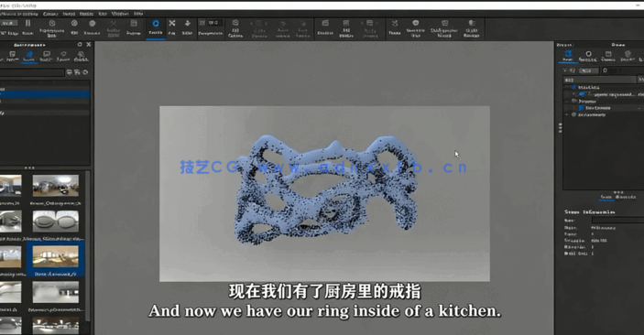Switch to the active Environments library tab

[29, 56]
